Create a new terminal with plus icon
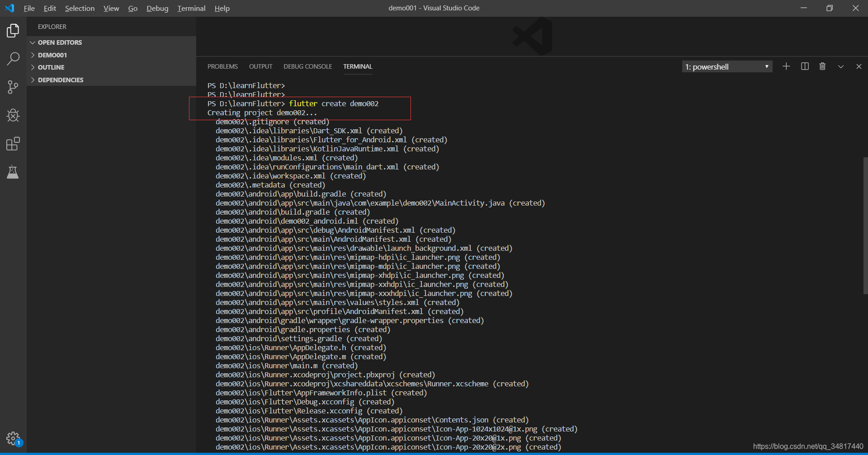 [786, 66]
